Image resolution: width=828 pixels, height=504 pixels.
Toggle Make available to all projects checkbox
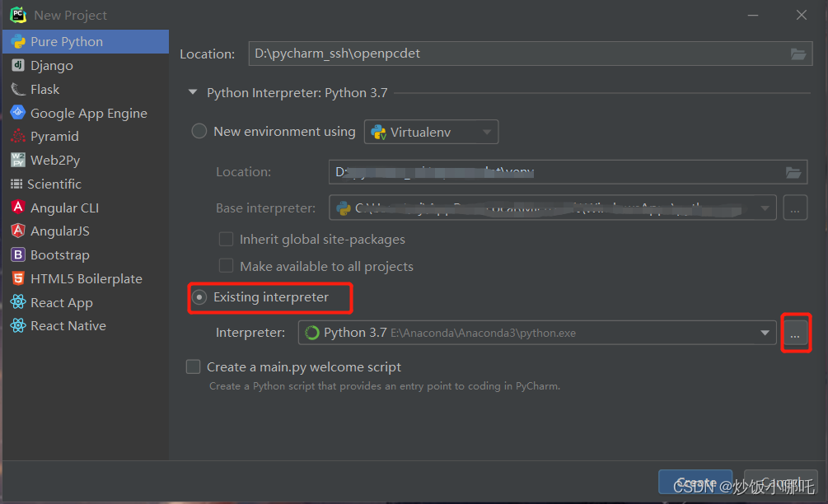[x=226, y=265]
